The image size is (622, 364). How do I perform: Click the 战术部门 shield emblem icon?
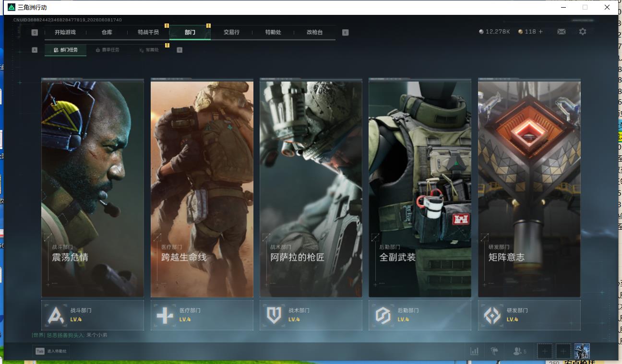pyautogui.click(x=274, y=315)
